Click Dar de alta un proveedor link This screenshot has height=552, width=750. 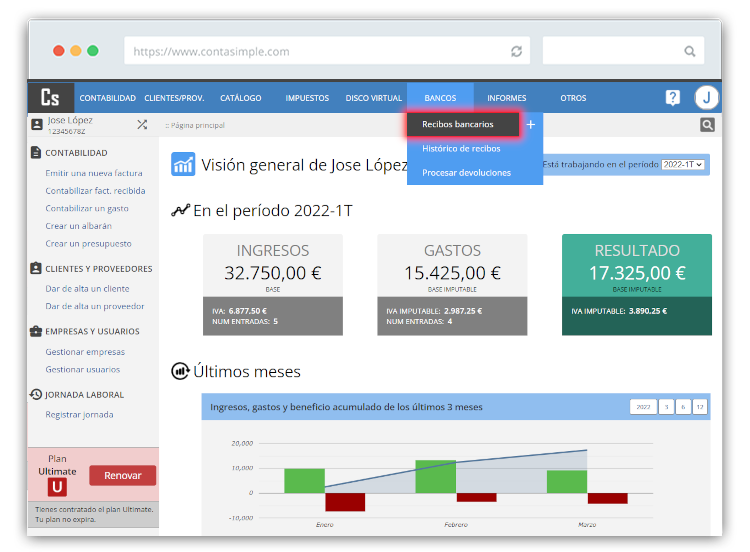[95, 306]
